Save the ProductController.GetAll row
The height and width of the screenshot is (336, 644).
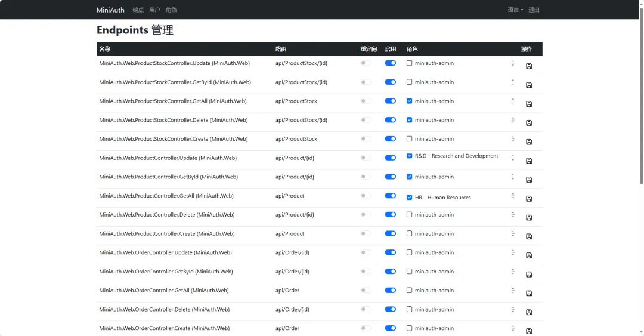pos(529,199)
